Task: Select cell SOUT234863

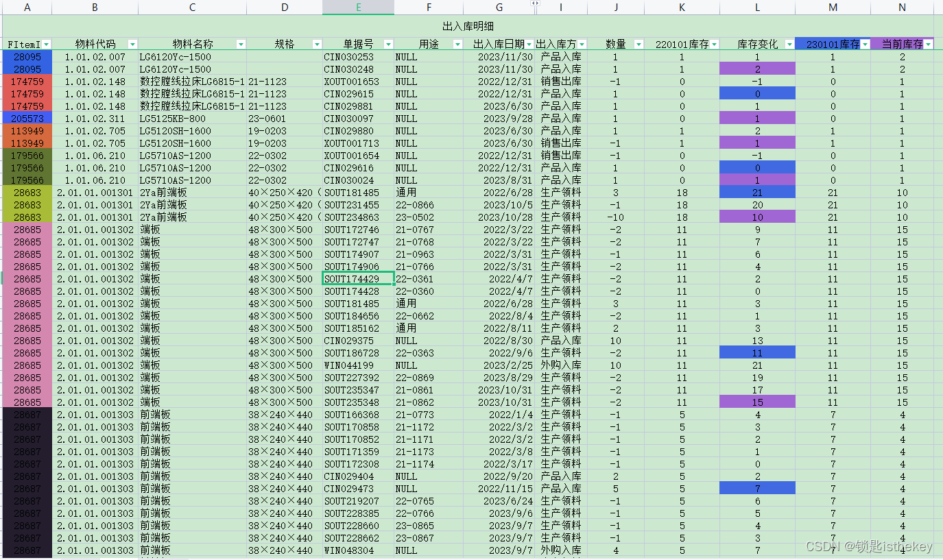Action: click(358, 217)
